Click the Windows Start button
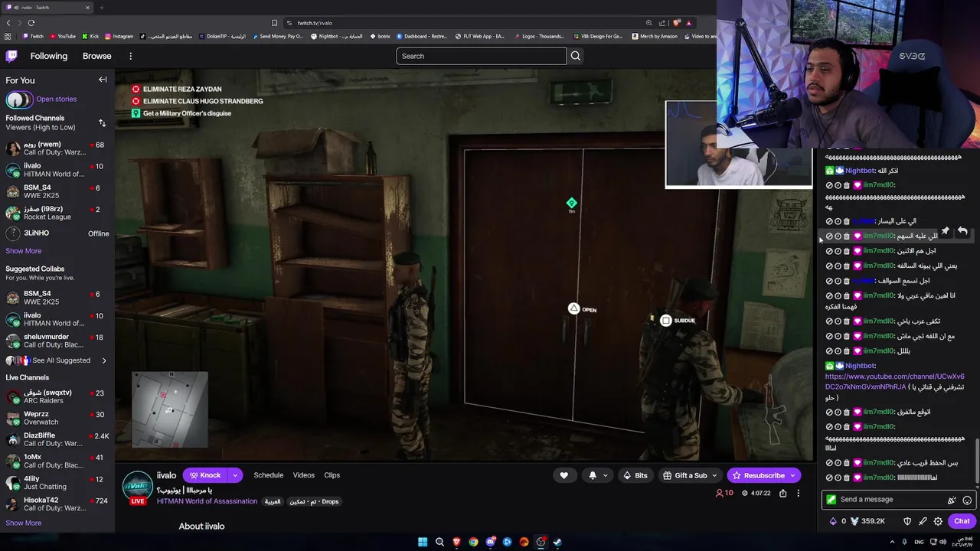This screenshot has width=980, height=551. point(423,542)
